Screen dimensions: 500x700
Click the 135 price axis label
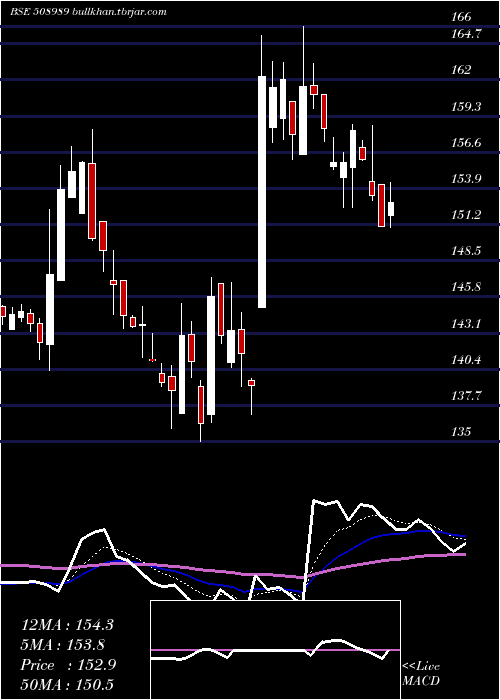(x=462, y=432)
